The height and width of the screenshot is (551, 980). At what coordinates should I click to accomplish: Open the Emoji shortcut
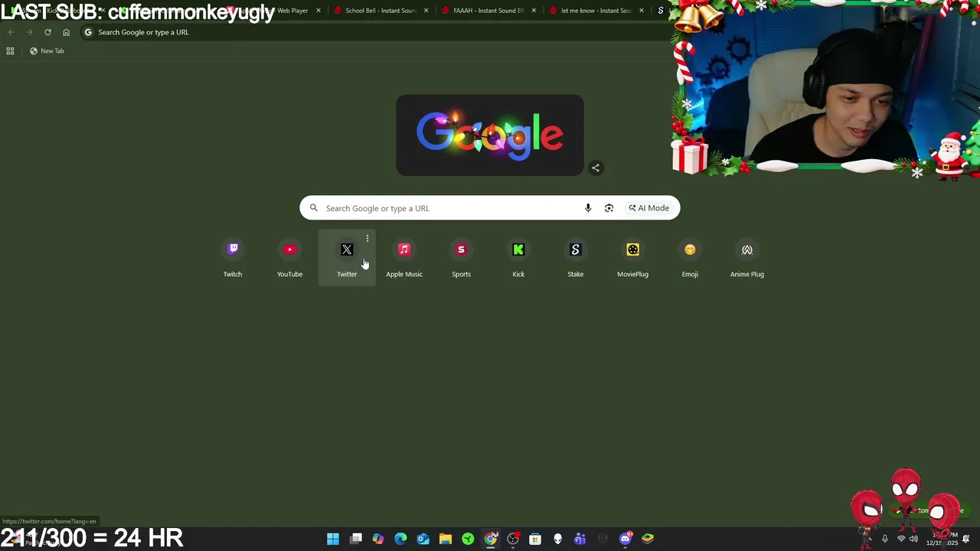[x=690, y=258]
